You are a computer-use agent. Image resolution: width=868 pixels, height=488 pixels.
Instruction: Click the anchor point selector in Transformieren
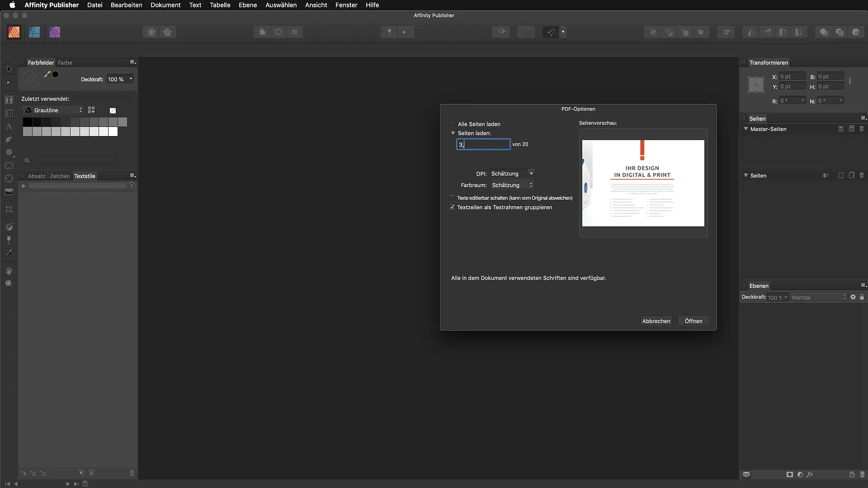coord(756,84)
